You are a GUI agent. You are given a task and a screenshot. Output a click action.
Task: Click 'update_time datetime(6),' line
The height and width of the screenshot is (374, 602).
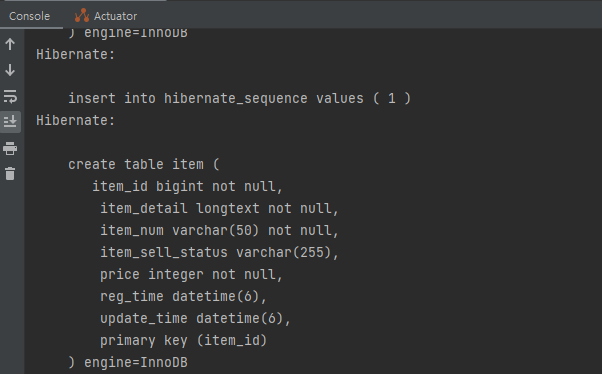[x=195, y=318]
